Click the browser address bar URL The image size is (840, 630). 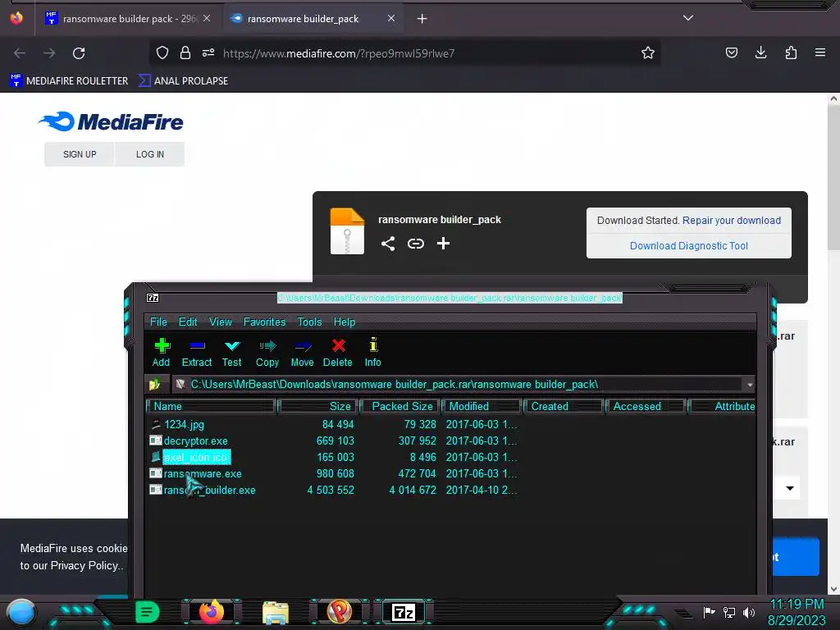coord(339,53)
